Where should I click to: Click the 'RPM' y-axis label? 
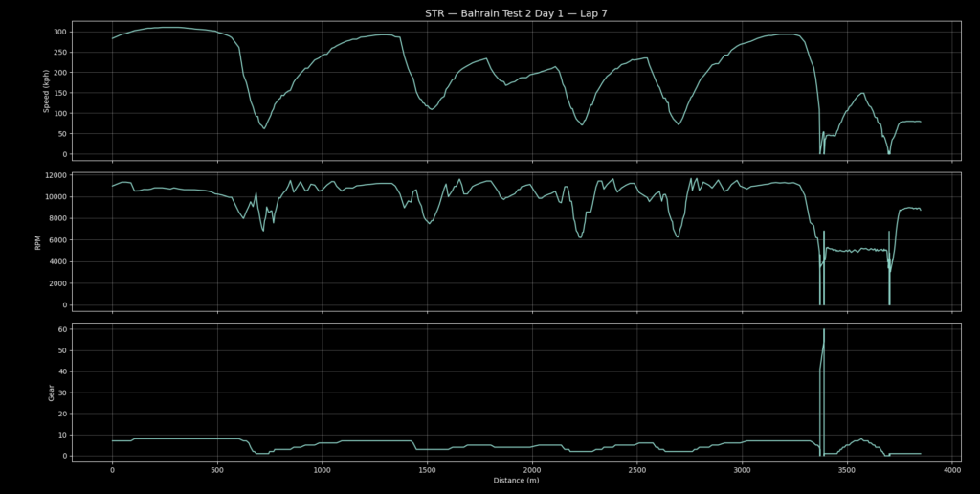(39, 241)
